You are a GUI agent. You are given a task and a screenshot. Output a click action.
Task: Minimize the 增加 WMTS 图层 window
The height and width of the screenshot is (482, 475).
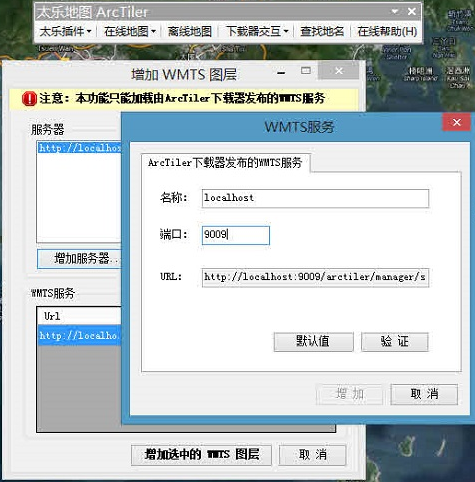point(281,72)
